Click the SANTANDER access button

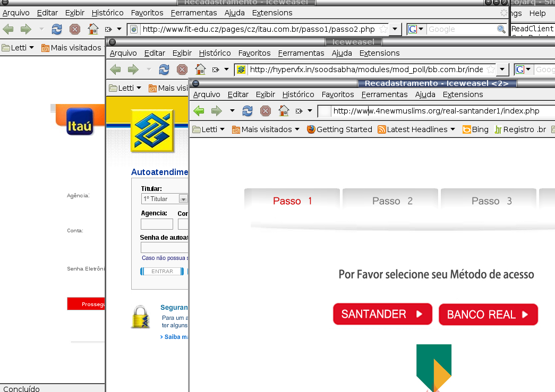pyautogui.click(x=382, y=314)
